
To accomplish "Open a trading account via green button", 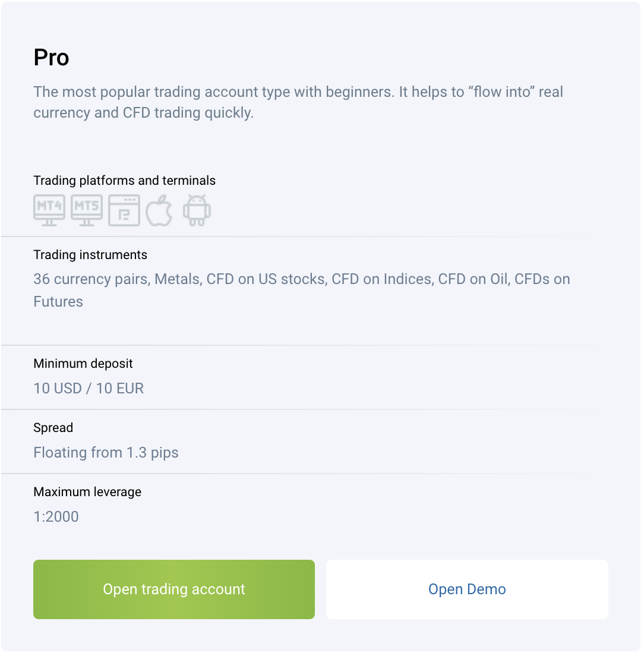I will tap(174, 589).
